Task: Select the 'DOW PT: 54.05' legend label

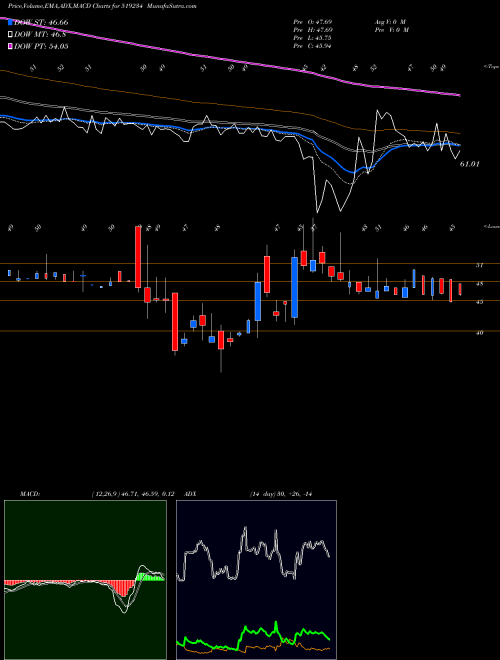Action: (x=41, y=46)
